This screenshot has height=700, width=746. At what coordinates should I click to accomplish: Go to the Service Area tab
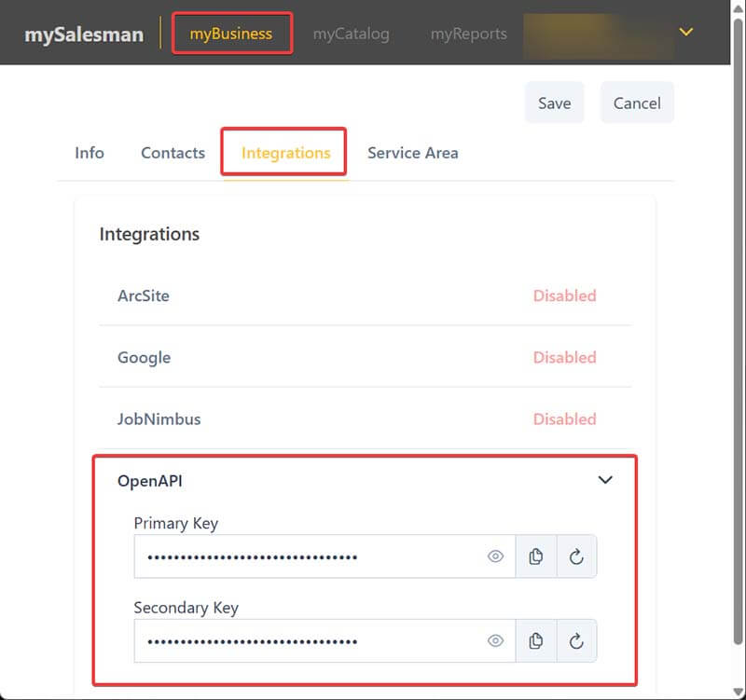[x=412, y=153]
